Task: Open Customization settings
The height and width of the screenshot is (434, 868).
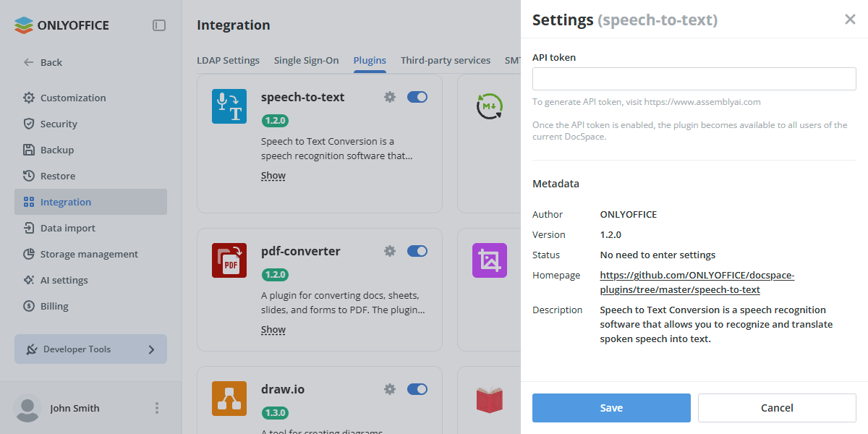Action: 90,98
